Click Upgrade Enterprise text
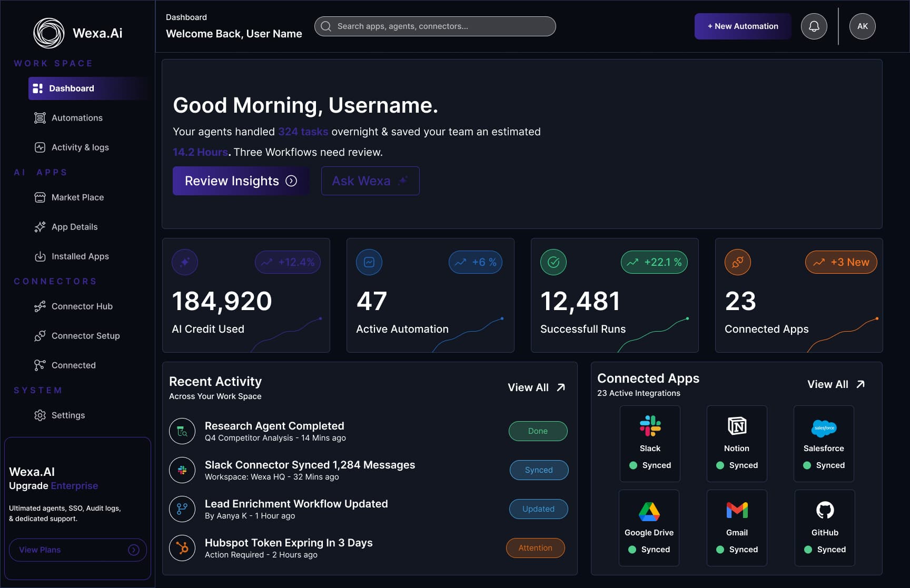Screen dimensions: 910x588 pyautogui.click(x=53, y=486)
